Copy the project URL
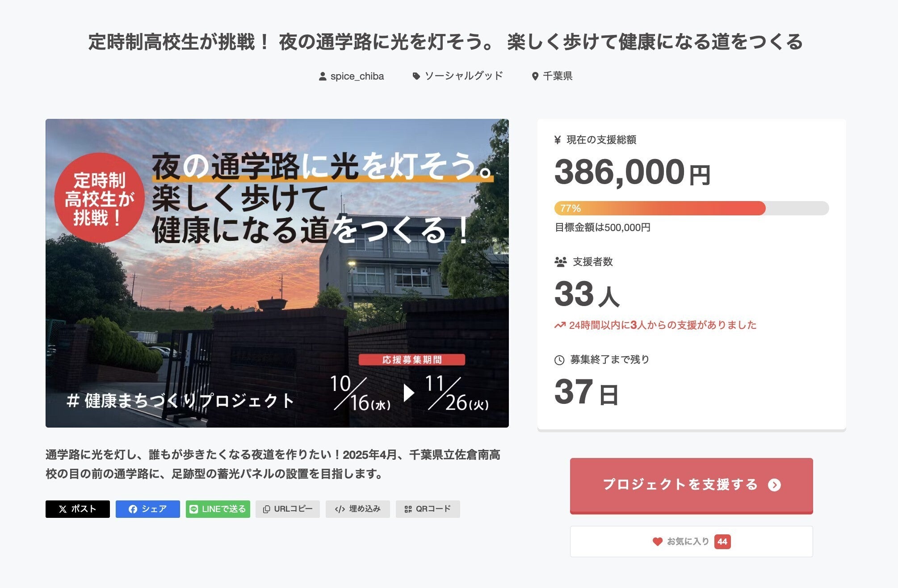 click(288, 509)
